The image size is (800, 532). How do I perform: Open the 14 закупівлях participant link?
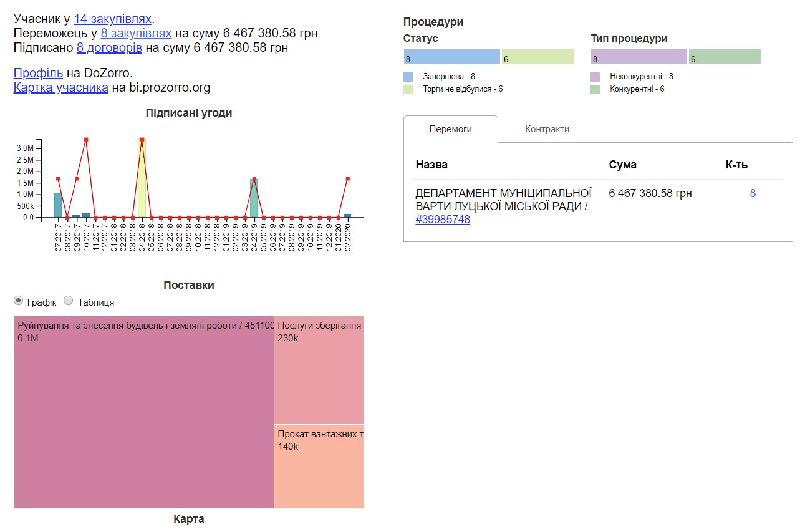pos(112,19)
